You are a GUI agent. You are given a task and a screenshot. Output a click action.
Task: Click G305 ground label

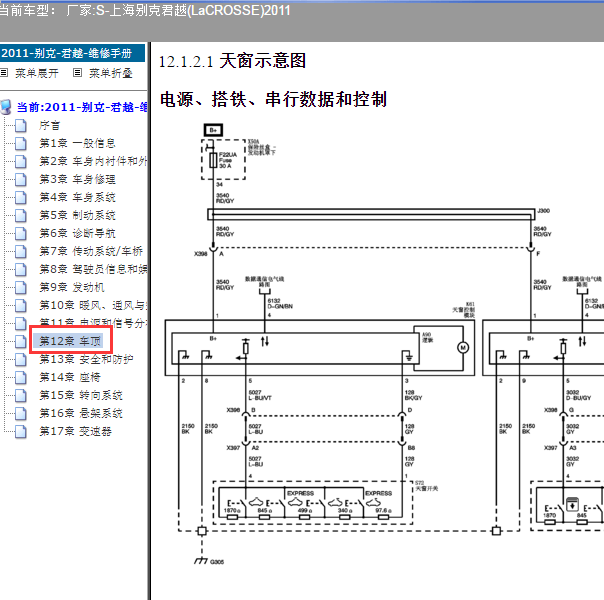pyautogui.click(x=217, y=562)
